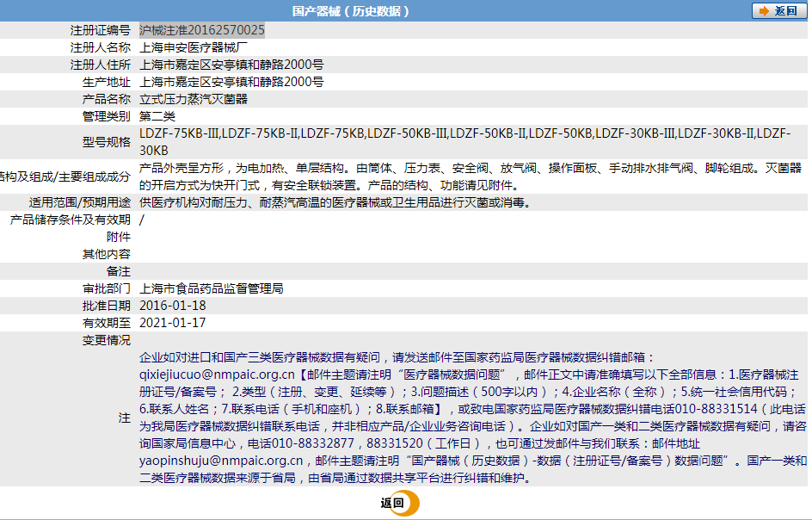This screenshot has width=812, height=520.
Task: Click the orange arrow icon in top 返回 button
Action: pyautogui.click(x=764, y=11)
